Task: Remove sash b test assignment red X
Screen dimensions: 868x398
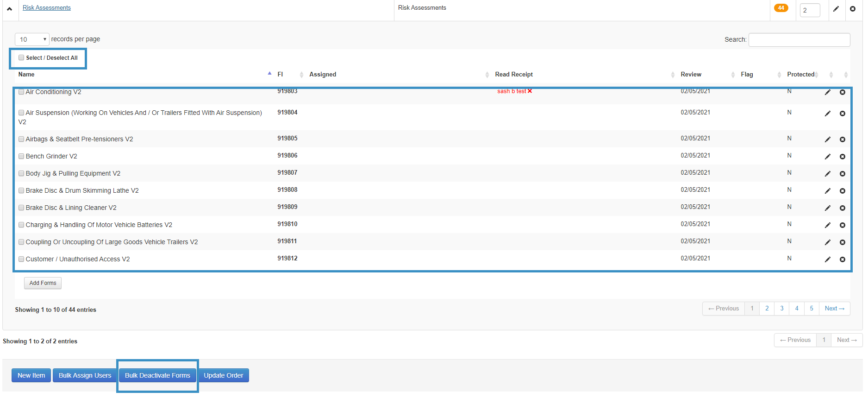Action: pos(530,91)
